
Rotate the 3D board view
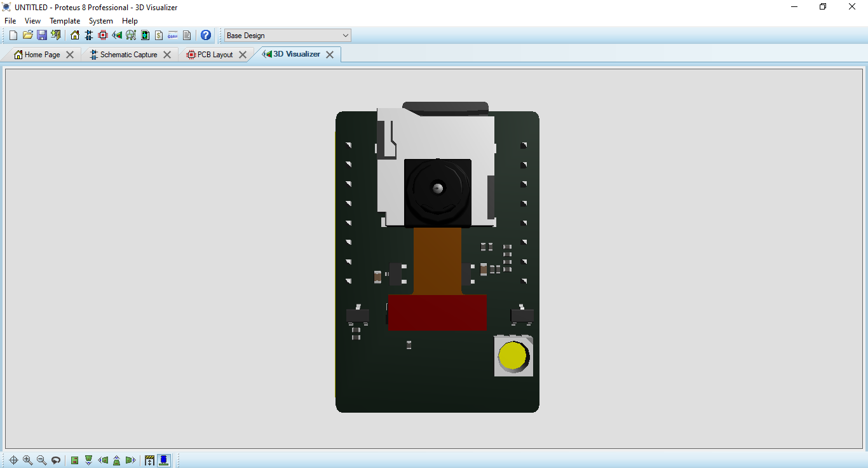tap(56, 460)
